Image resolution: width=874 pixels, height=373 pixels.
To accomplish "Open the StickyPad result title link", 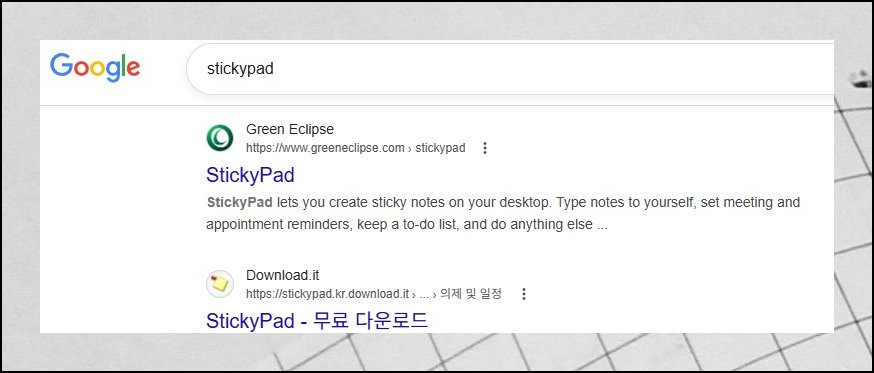I will coord(250,175).
